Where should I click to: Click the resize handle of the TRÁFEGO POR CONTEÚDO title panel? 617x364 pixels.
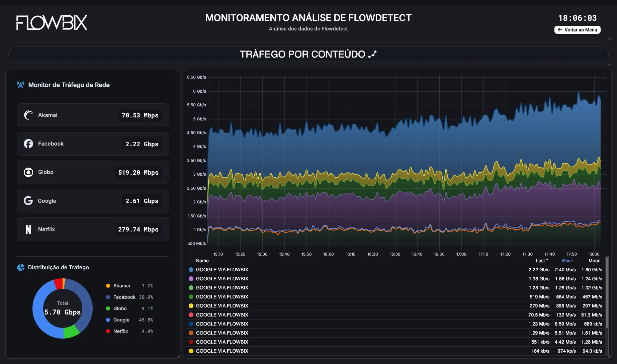tap(609, 64)
